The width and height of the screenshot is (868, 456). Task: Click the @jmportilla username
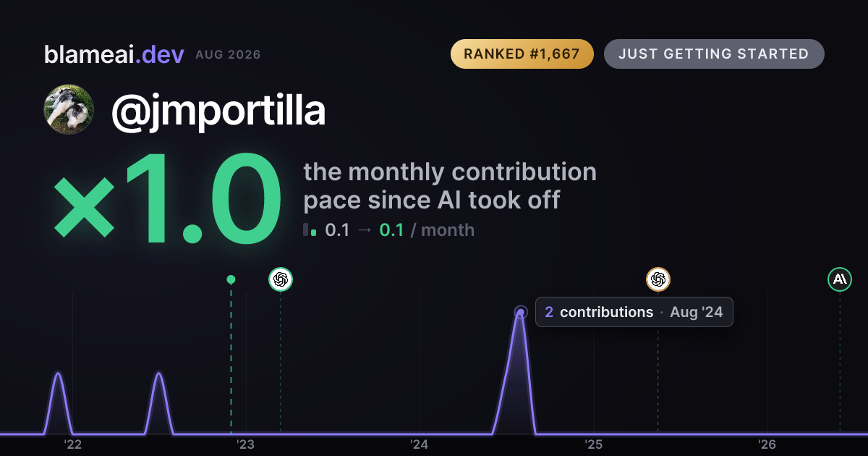click(218, 110)
